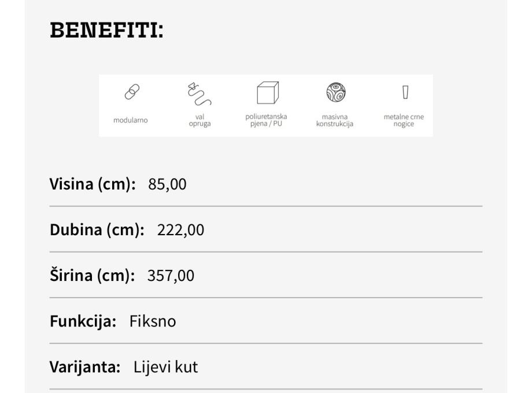Viewport: 532px width, 393px height.
Task: Select the width value 357,00
Action: pyautogui.click(x=171, y=276)
